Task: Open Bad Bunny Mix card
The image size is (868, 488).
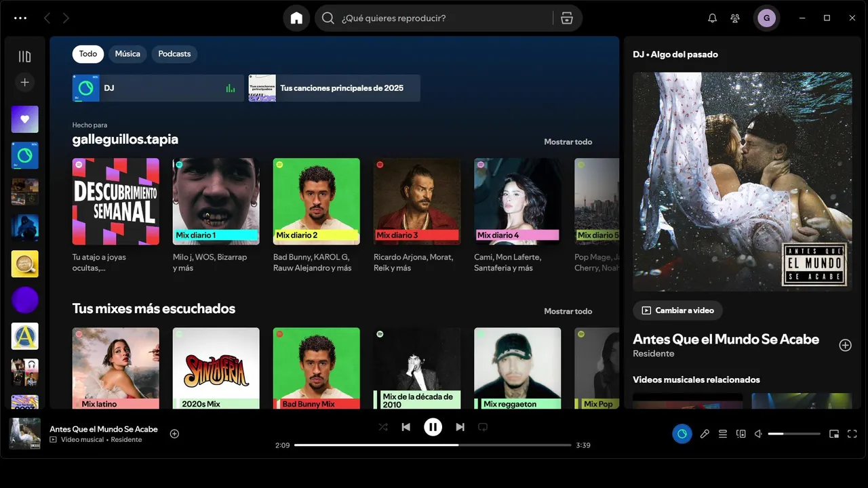Action: tap(317, 368)
